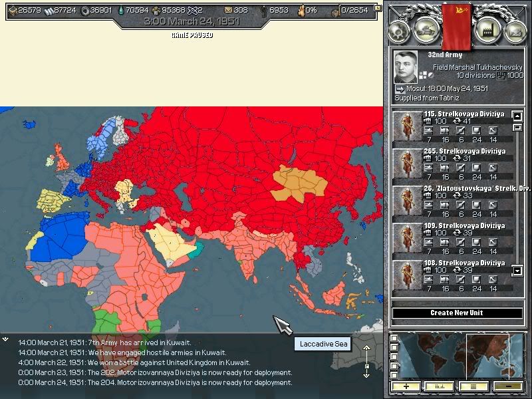
Task: Select the 26. Zlatoustovskaya division portrait
Action: 407,201
